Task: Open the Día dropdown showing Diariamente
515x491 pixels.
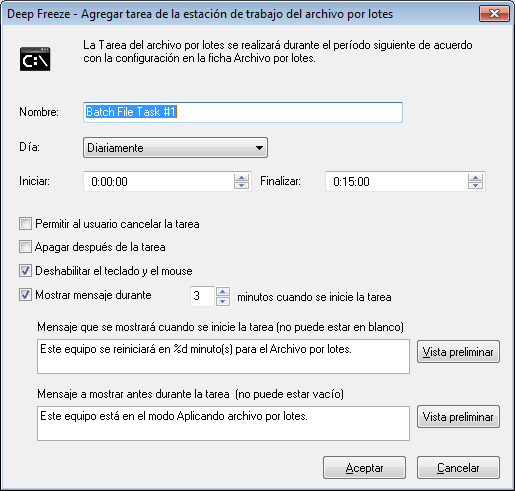Action: click(x=175, y=148)
